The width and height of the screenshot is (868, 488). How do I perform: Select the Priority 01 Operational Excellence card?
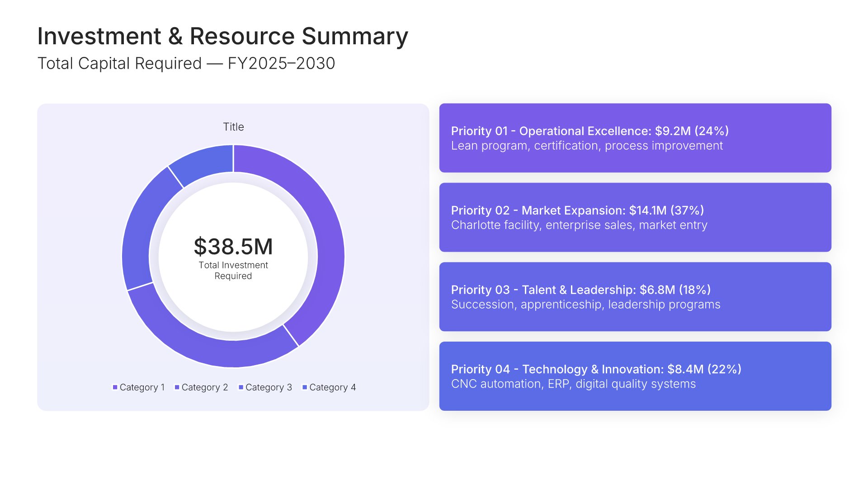pos(635,138)
